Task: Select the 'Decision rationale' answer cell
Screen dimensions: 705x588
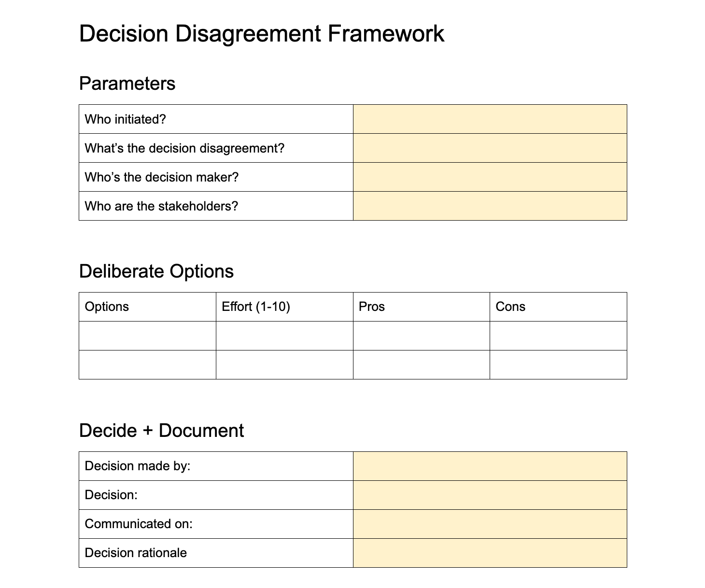Action: pyautogui.click(x=490, y=553)
